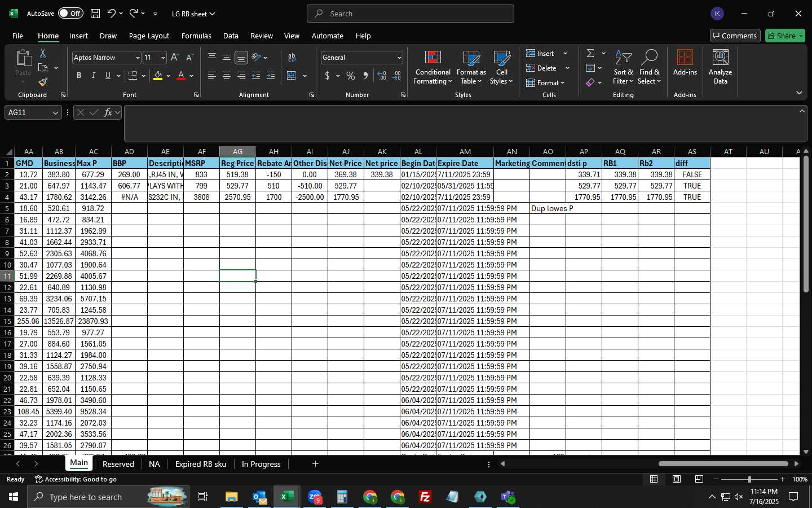Open FileZilla from taskbar
This screenshot has width=812, height=508.
[425, 497]
